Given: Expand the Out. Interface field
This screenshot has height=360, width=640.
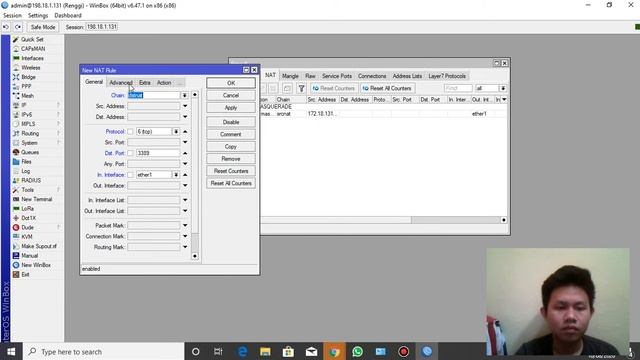Looking at the screenshot, I should (185, 186).
